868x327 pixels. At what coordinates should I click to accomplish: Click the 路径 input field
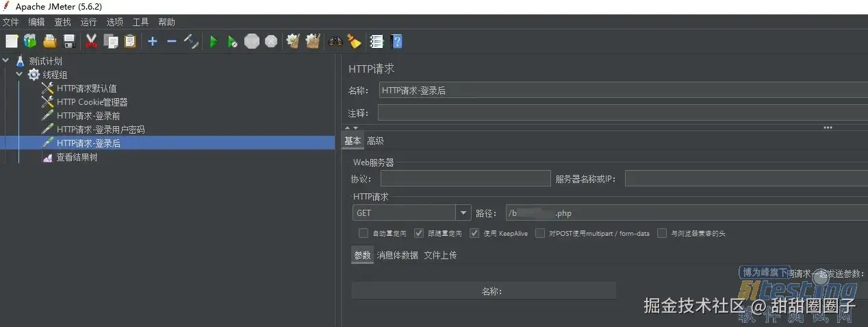point(687,213)
